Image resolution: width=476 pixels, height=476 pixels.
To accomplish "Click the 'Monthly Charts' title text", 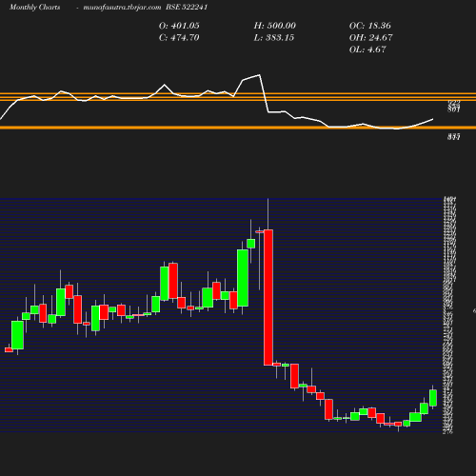I will click(34, 7).
